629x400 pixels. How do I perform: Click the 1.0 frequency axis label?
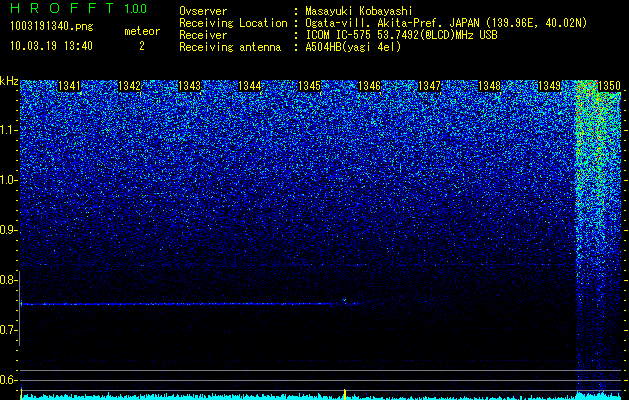coord(8,180)
